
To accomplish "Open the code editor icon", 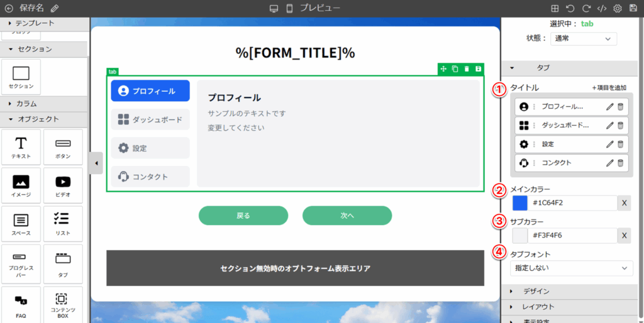I will click(x=602, y=8).
